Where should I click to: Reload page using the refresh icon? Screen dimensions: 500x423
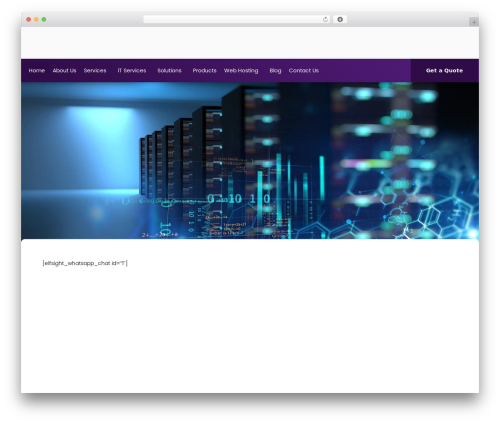325,19
